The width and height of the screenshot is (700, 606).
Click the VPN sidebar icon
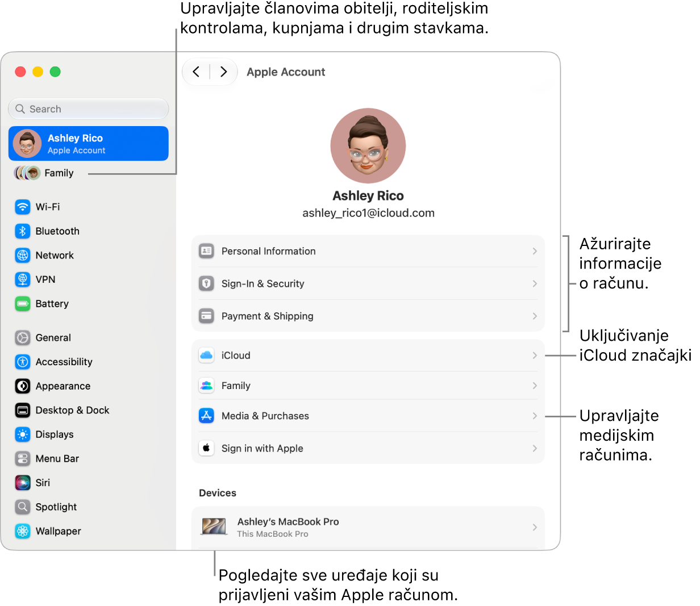tap(23, 279)
